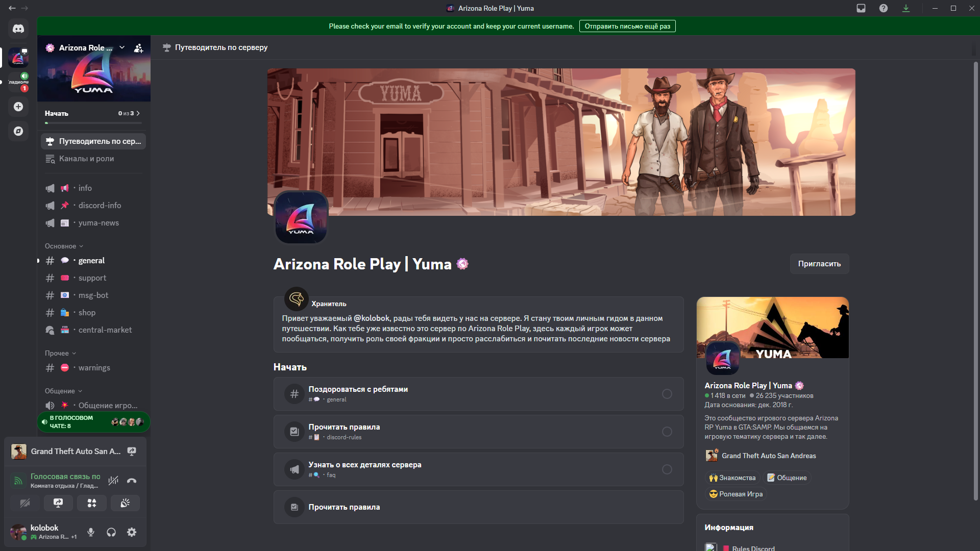
Task: Open the last 'Прочитать правила' resource card
Action: pos(478,507)
